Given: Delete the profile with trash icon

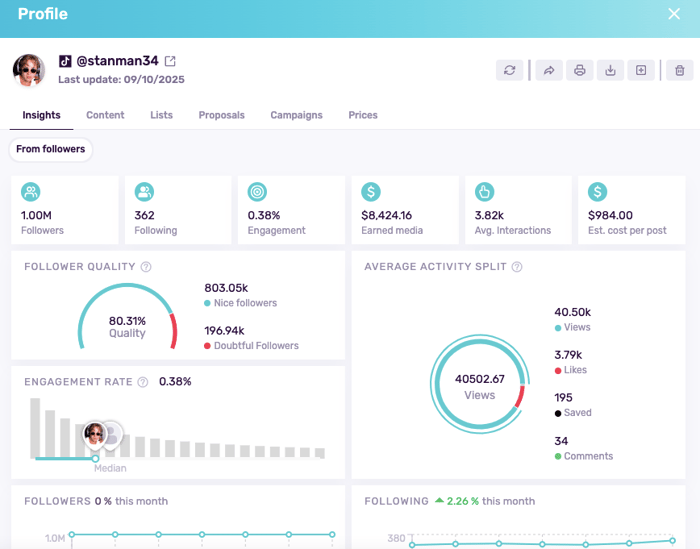Looking at the screenshot, I should 680,70.
